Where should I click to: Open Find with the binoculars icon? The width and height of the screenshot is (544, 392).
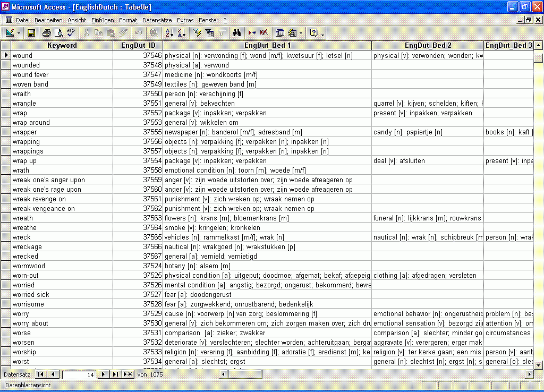click(236, 33)
